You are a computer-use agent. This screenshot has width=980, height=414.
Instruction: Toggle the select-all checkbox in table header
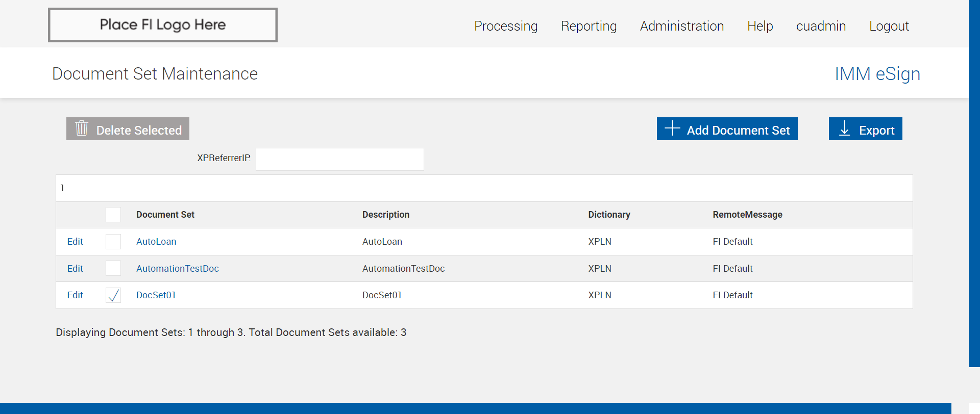pos(113,215)
